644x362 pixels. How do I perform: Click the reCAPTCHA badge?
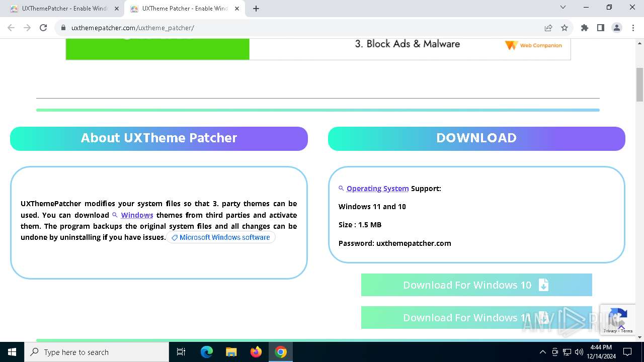(617, 319)
